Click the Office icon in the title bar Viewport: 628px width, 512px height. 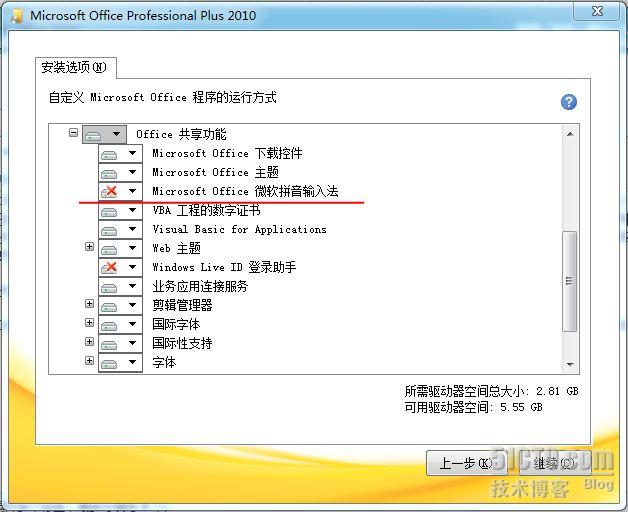coord(17,16)
